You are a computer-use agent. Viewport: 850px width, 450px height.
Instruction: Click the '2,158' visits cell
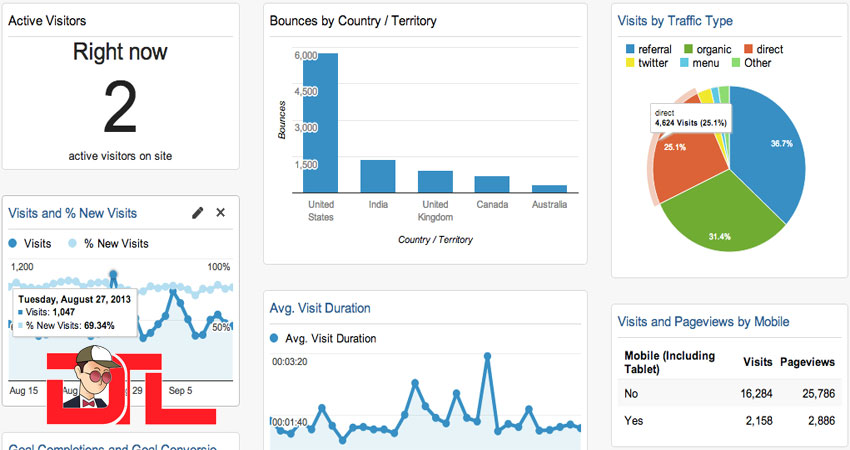coord(759,421)
